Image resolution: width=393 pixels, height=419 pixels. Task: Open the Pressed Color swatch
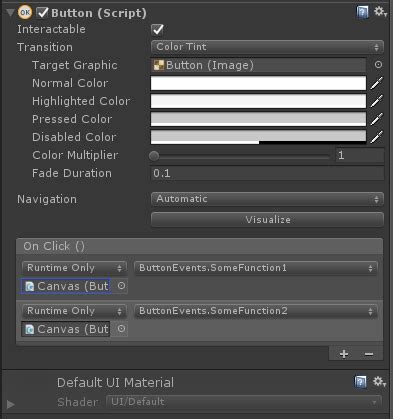click(258, 119)
